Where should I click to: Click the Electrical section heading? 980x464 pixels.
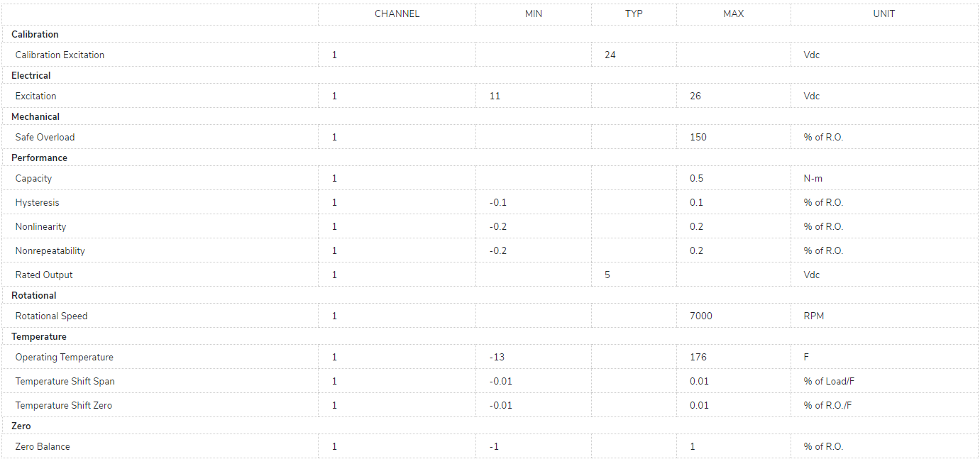(31, 75)
